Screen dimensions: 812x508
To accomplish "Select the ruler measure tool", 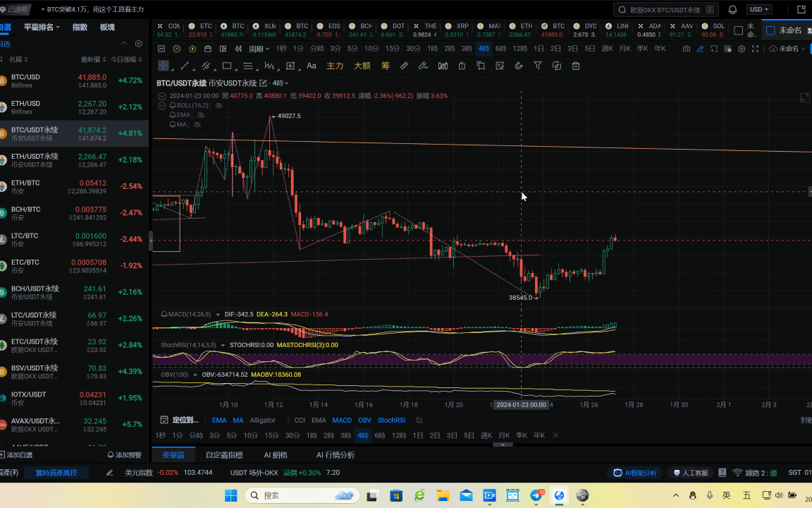I will pos(404,66).
